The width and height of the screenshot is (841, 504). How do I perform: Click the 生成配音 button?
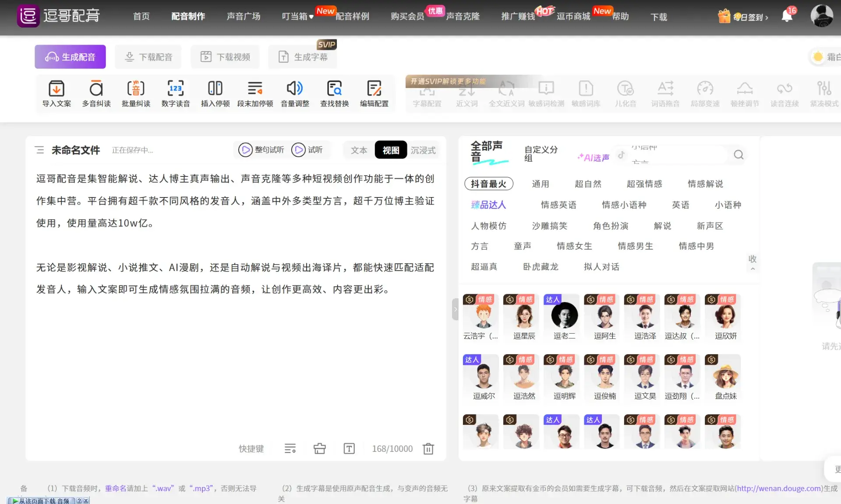[x=70, y=57]
